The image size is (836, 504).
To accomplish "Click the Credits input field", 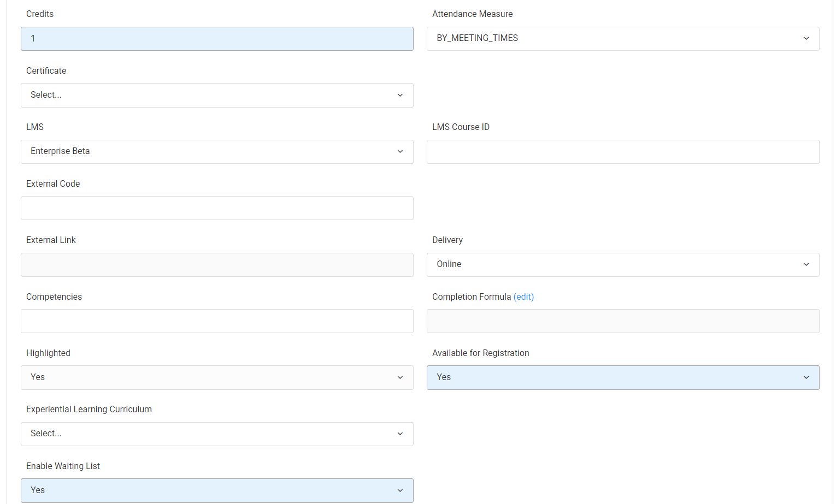I will point(217,39).
